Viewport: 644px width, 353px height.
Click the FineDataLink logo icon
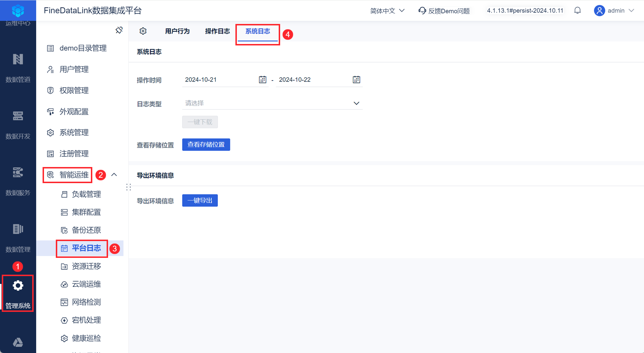(18, 11)
